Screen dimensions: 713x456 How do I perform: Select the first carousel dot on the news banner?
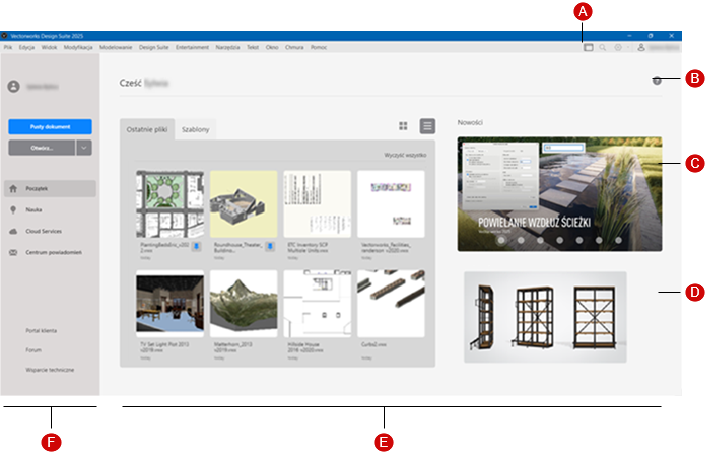point(501,241)
